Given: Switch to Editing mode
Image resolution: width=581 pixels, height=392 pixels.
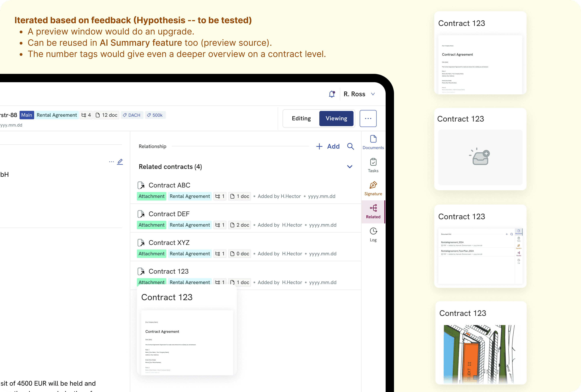Looking at the screenshot, I should click(x=301, y=119).
